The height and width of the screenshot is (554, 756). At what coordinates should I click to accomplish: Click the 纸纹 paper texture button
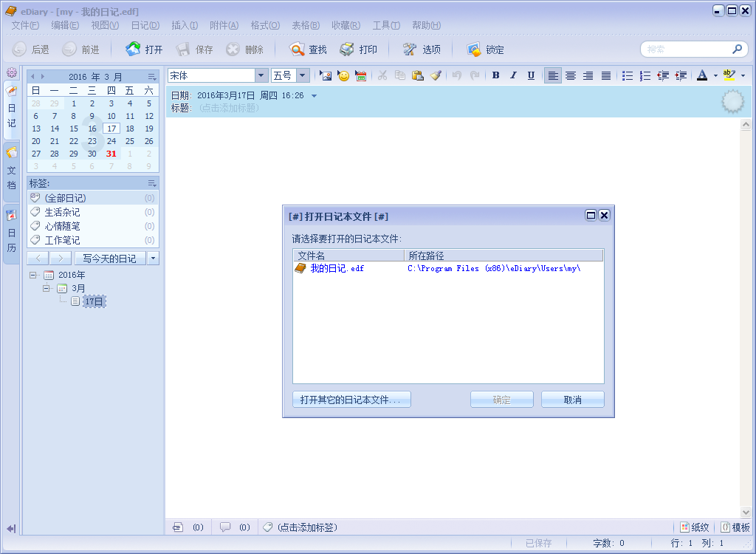695,527
